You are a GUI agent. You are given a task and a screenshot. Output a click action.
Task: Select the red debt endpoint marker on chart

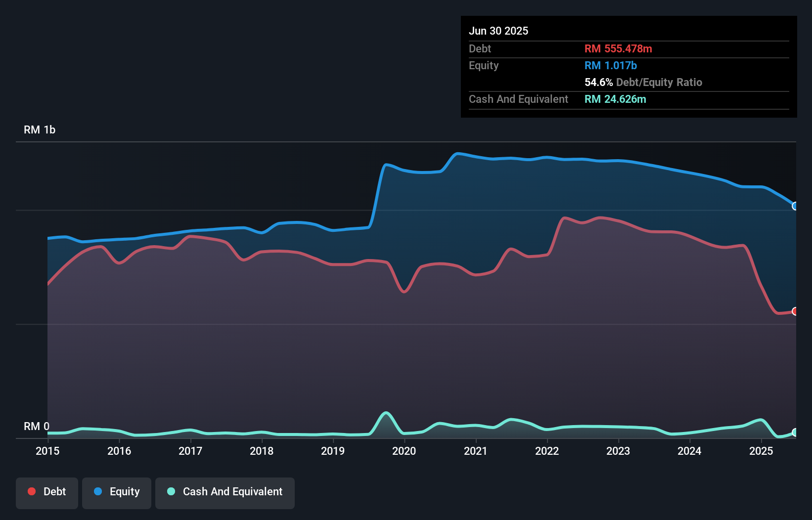coord(794,311)
